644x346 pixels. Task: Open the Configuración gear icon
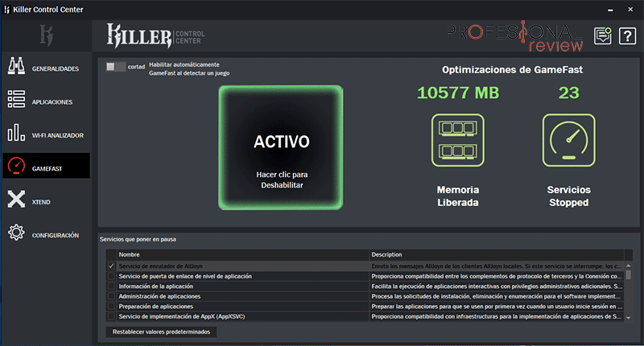click(16, 233)
